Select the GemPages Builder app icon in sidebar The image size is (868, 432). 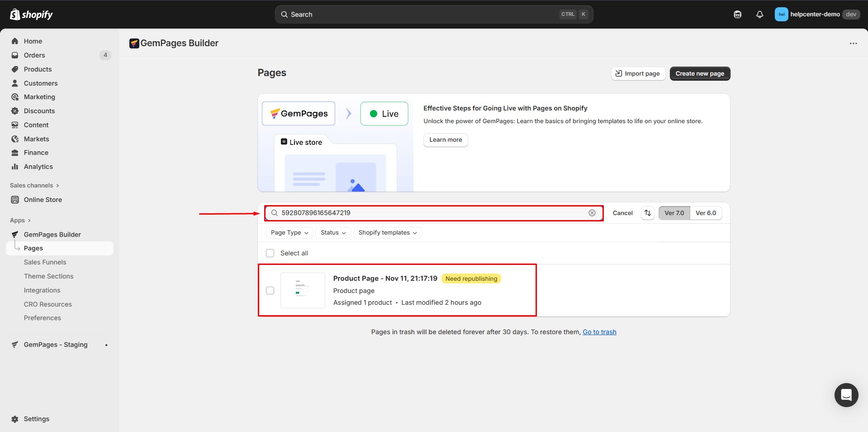point(15,234)
